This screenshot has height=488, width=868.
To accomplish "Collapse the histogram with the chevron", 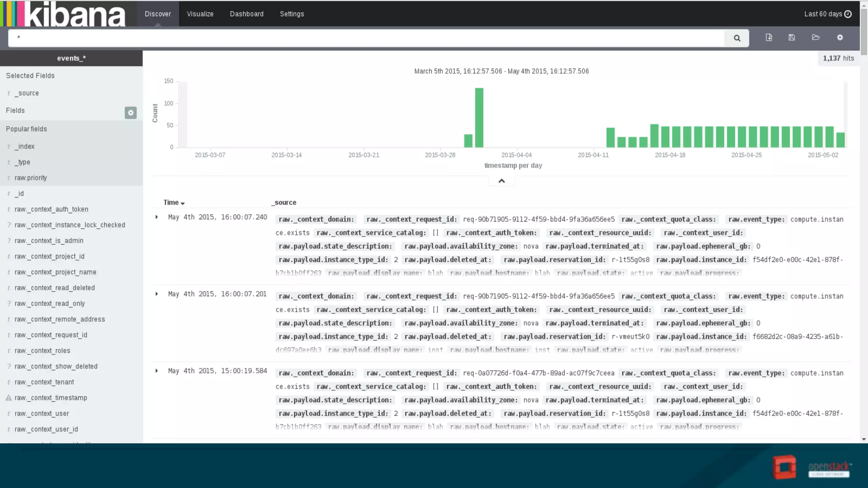I will [x=501, y=181].
